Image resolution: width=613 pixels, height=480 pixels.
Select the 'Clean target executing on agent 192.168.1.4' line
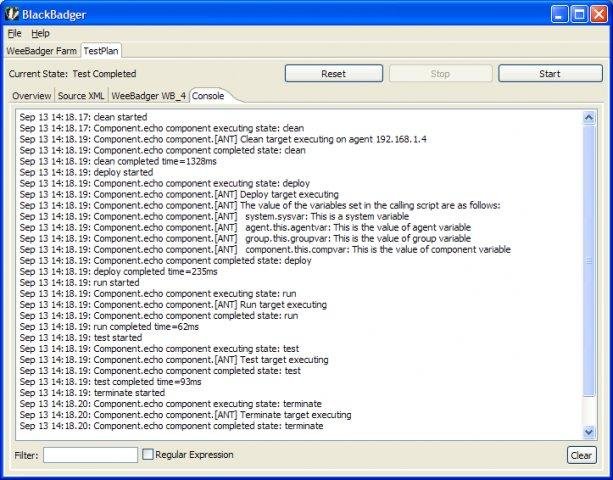[223, 139]
